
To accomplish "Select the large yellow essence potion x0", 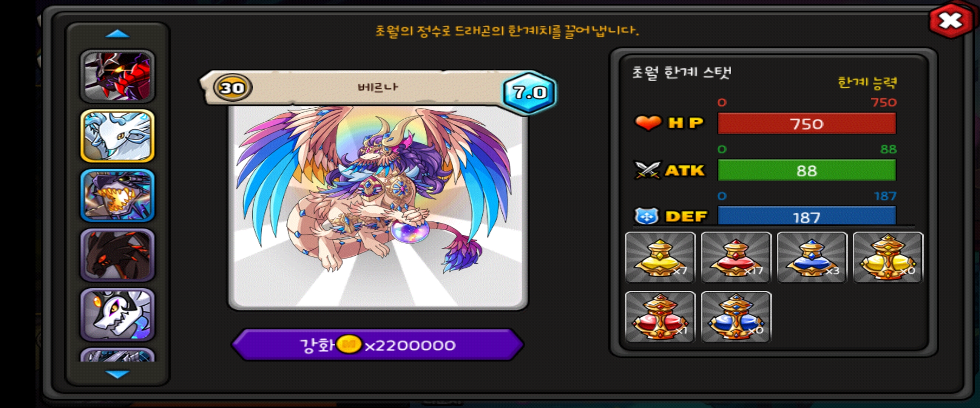I will 888,257.
